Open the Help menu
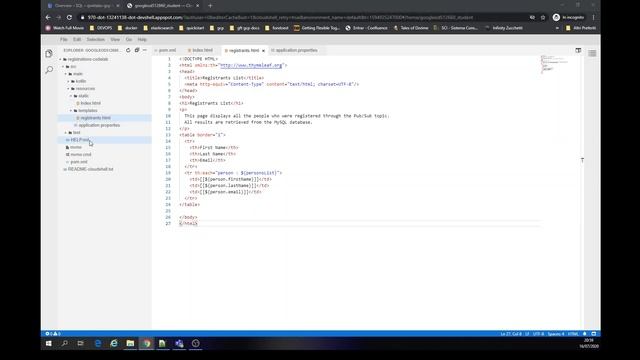Viewport: 640px width, 360px height. click(142, 40)
